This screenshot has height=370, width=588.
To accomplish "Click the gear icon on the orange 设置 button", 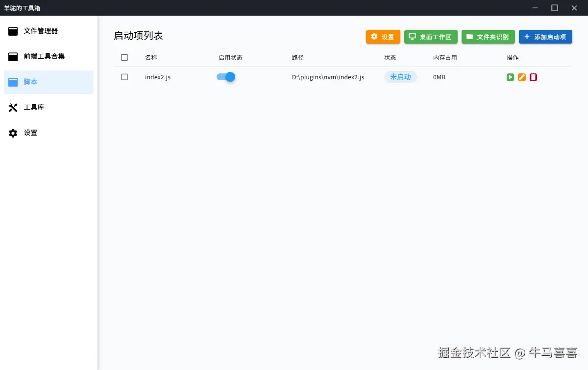I will (375, 36).
